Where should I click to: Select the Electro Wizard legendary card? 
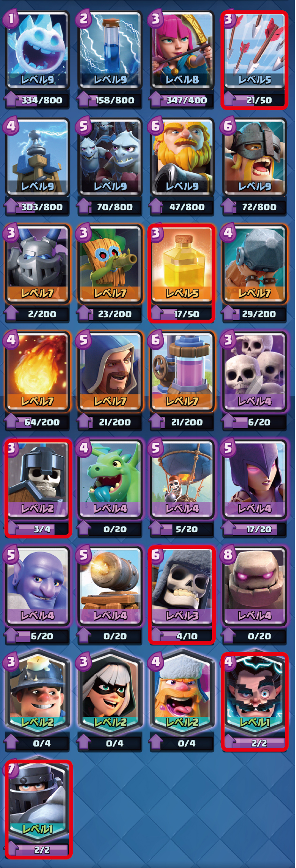point(254,693)
